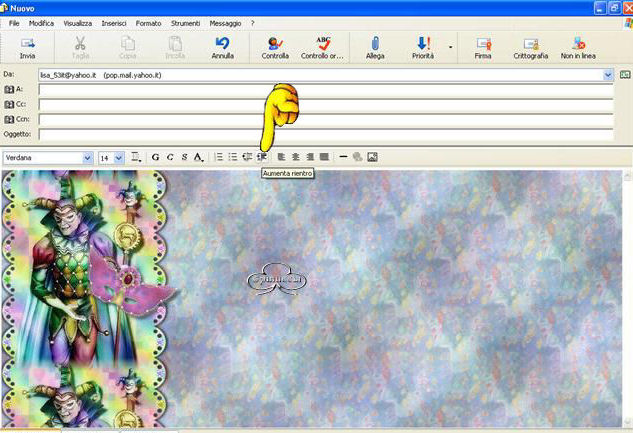Apply bulleted list formatting

[x=233, y=157]
